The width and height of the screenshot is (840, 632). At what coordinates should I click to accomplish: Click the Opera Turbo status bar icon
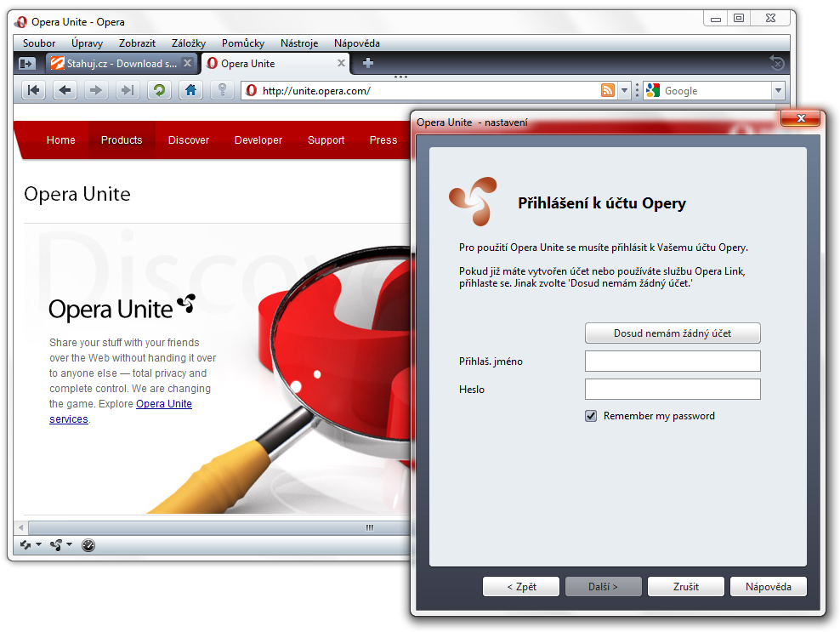click(88, 545)
